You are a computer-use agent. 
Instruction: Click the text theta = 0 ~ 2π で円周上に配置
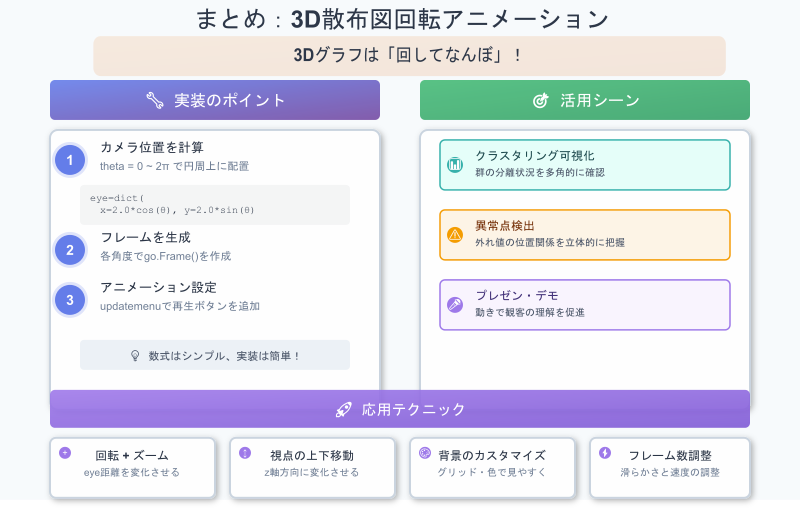(x=174, y=166)
